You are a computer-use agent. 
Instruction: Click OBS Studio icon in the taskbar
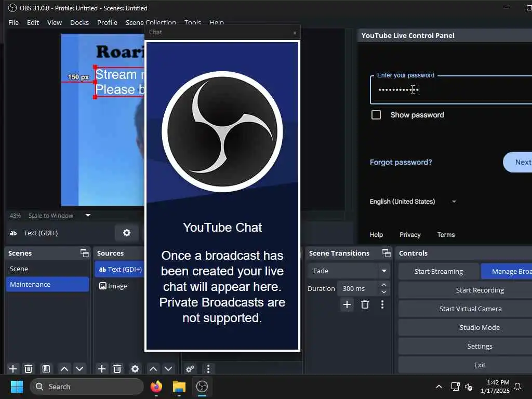click(x=202, y=387)
